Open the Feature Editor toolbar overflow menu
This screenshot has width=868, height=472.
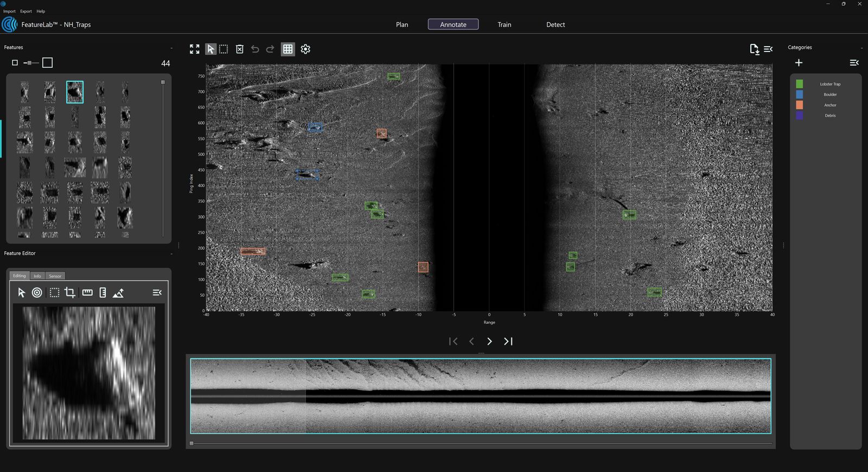tap(157, 293)
